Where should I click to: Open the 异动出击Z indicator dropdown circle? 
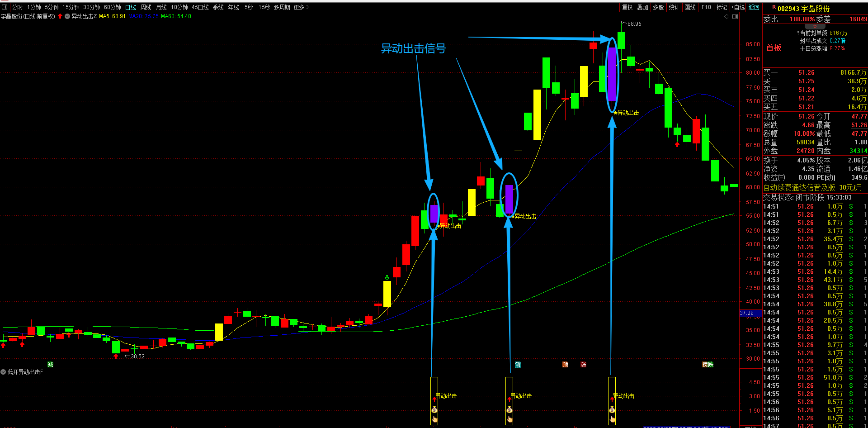click(67, 16)
